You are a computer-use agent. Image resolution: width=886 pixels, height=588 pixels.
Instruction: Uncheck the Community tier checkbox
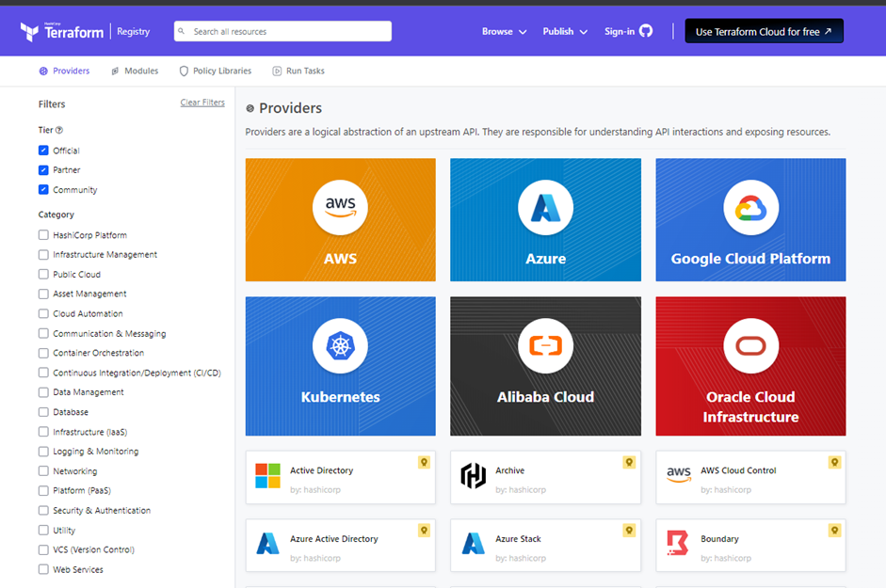coord(43,190)
